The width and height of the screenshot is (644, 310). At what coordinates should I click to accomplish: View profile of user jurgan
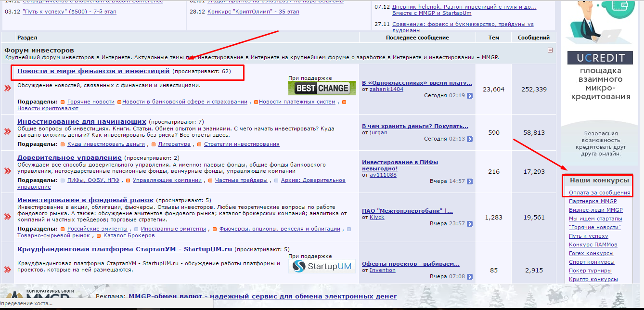click(378, 132)
